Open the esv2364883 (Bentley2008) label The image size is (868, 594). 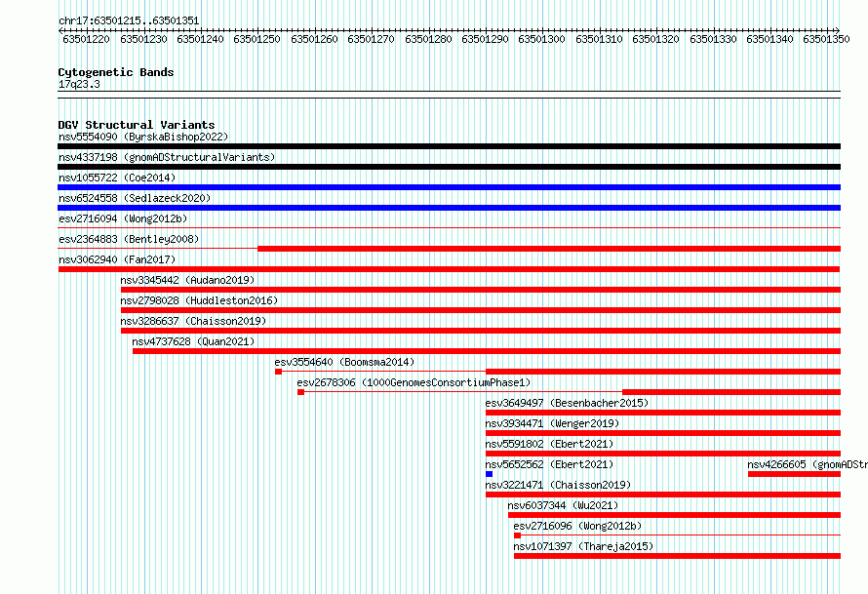coord(129,239)
